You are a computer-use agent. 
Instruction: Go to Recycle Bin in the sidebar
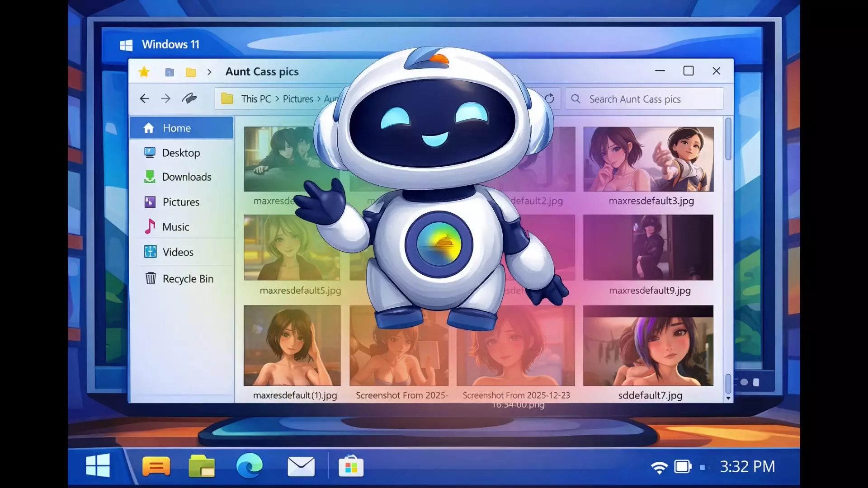(x=187, y=279)
